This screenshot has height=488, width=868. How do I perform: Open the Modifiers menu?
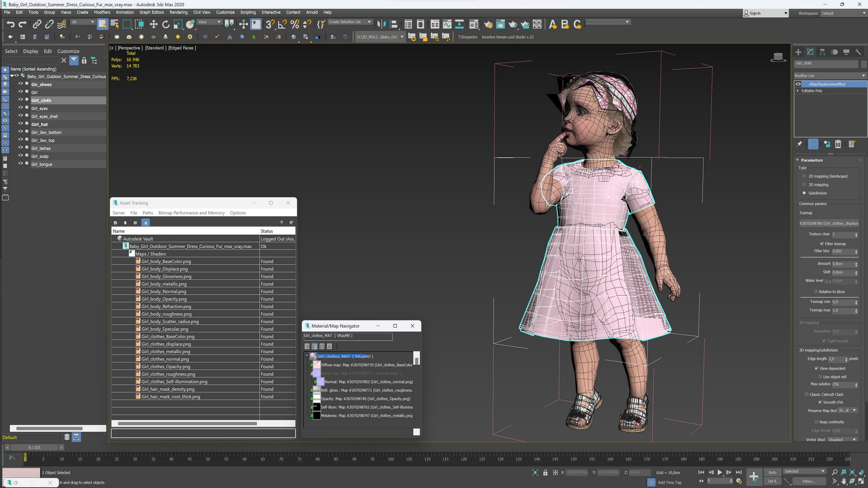[x=102, y=12]
